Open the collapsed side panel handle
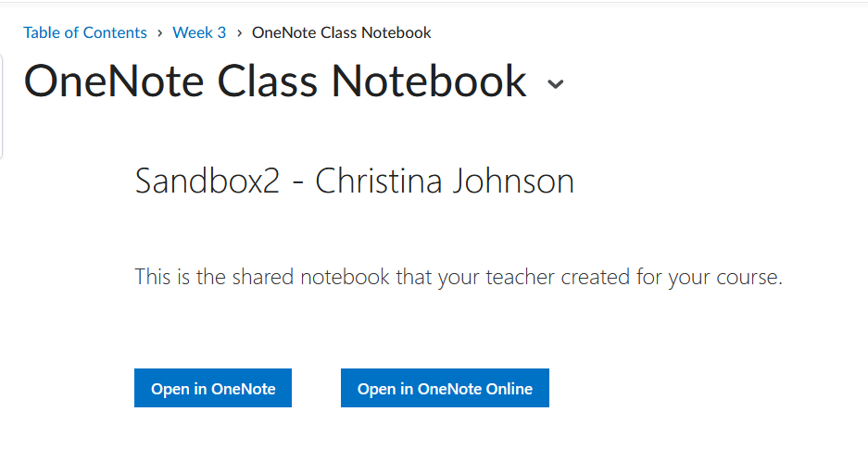The height and width of the screenshot is (474, 868). (2, 106)
